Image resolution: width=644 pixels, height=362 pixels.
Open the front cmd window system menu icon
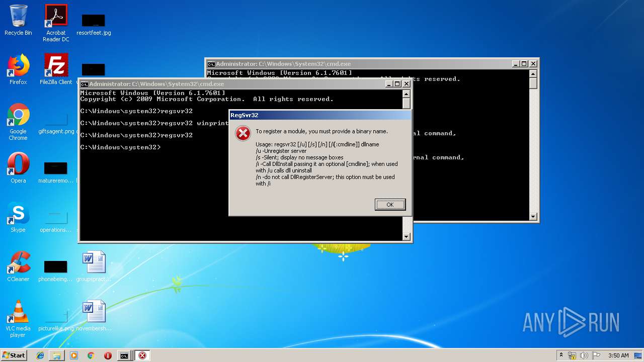pos(85,84)
